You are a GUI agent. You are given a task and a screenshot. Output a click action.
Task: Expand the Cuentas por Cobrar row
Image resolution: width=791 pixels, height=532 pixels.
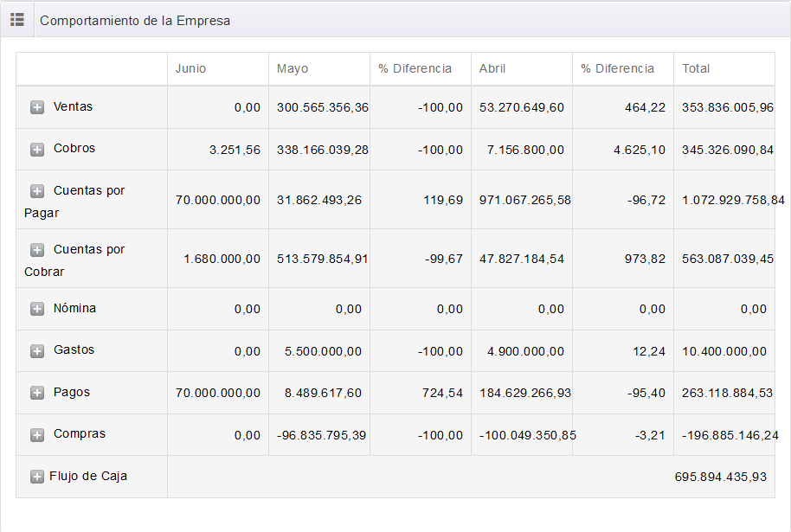(37, 250)
